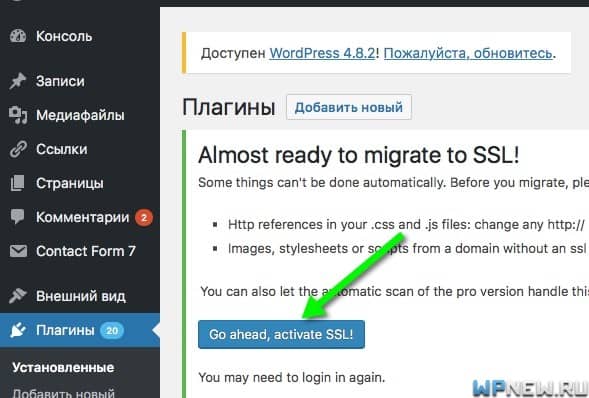Click the Ссылки chain link icon
The width and height of the screenshot is (589, 398).
pyautogui.click(x=18, y=149)
